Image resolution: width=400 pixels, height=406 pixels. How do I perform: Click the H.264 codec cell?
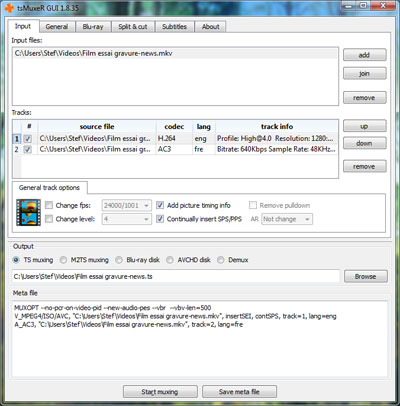pos(174,139)
